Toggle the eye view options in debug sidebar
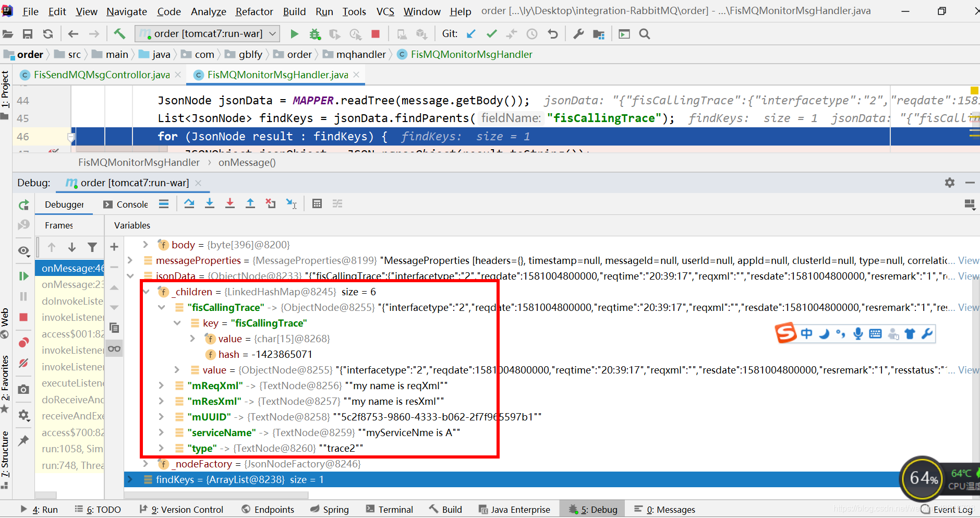The height and width of the screenshot is (518, 980). 23,250
